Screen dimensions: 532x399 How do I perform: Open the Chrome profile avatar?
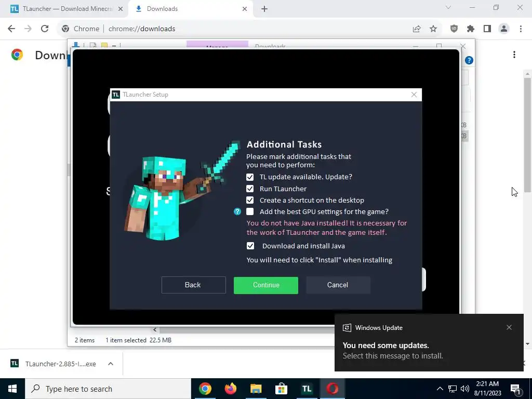pos(504,29)
